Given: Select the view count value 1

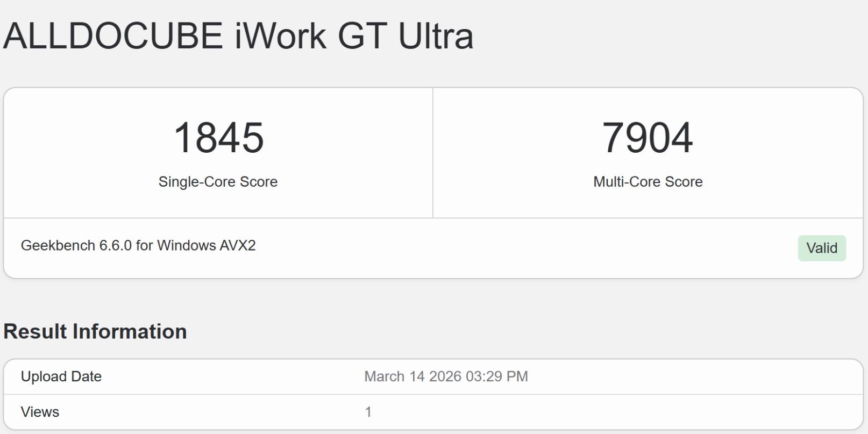Looking at the screenshot, I should click(x=368, y=412).
